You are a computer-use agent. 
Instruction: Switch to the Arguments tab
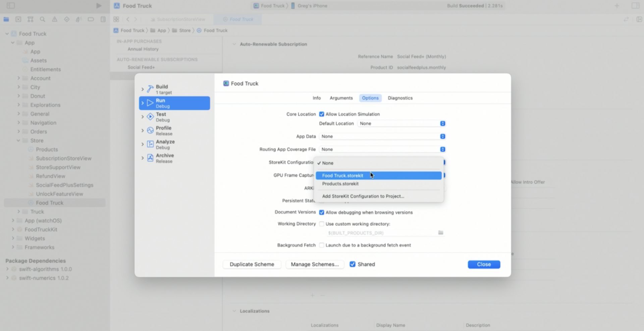(341, 98)
